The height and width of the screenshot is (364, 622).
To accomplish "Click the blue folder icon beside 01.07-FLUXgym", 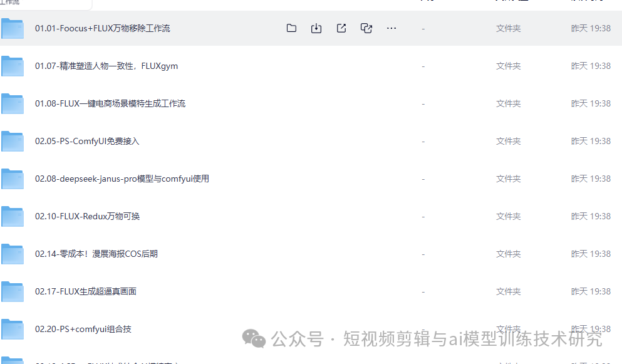I will click(13, 66).
